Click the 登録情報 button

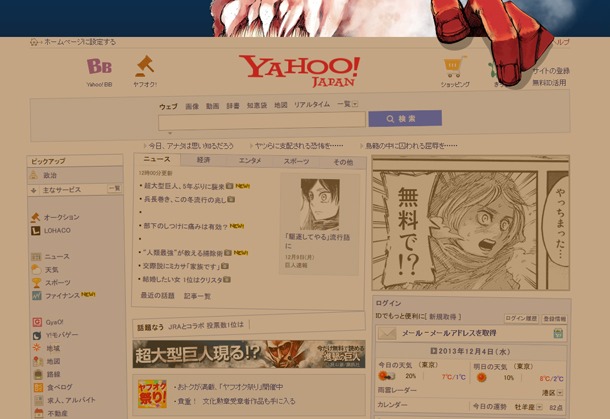[554, 319]
